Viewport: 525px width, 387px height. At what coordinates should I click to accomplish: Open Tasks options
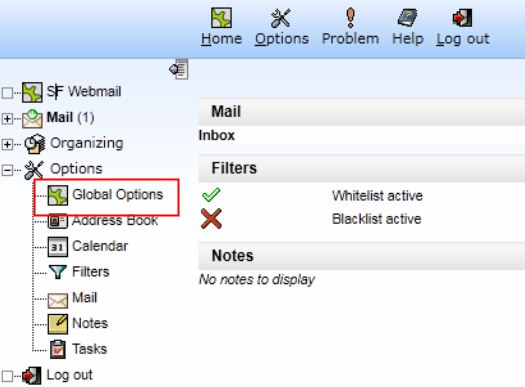pyautogui.click(x=89, y=349)
